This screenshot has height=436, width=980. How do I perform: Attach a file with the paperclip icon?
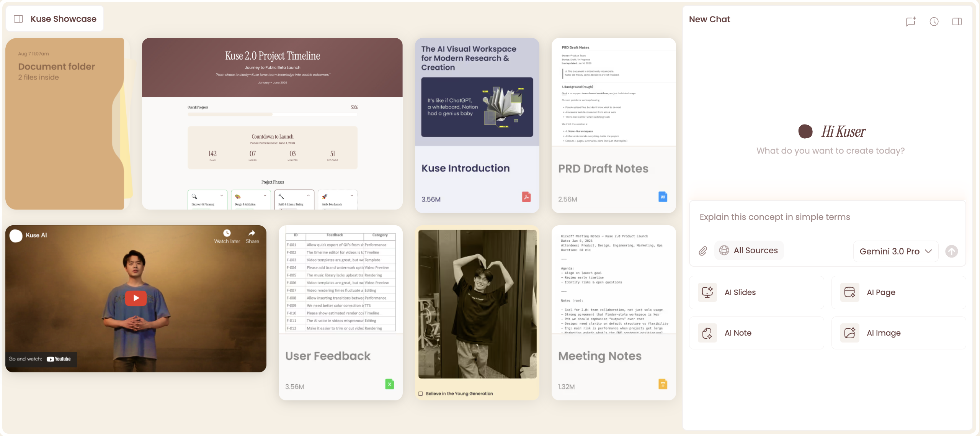(703, 251)
